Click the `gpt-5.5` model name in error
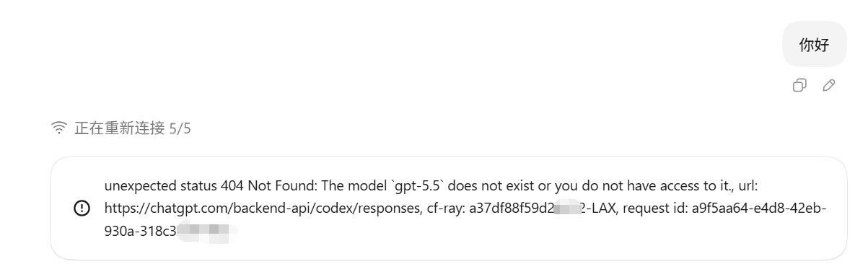Viewport: 868px width, 277px height. coord(416,185)
